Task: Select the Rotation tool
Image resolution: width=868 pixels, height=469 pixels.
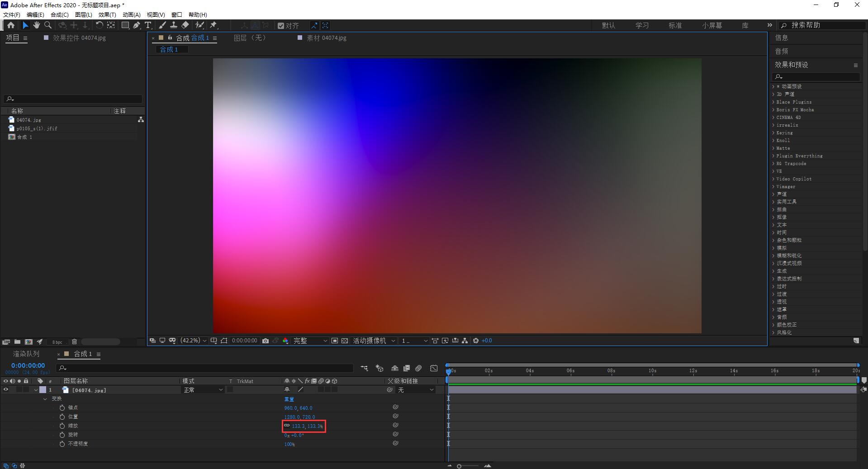Action: (99, 25)
